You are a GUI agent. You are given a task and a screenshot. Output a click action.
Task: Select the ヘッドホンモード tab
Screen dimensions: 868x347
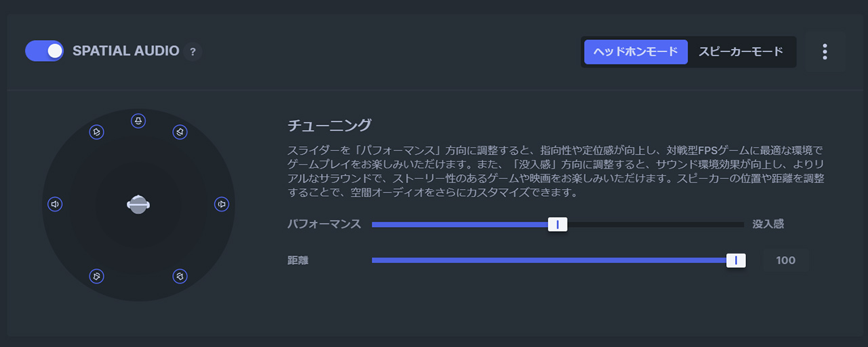635,52
